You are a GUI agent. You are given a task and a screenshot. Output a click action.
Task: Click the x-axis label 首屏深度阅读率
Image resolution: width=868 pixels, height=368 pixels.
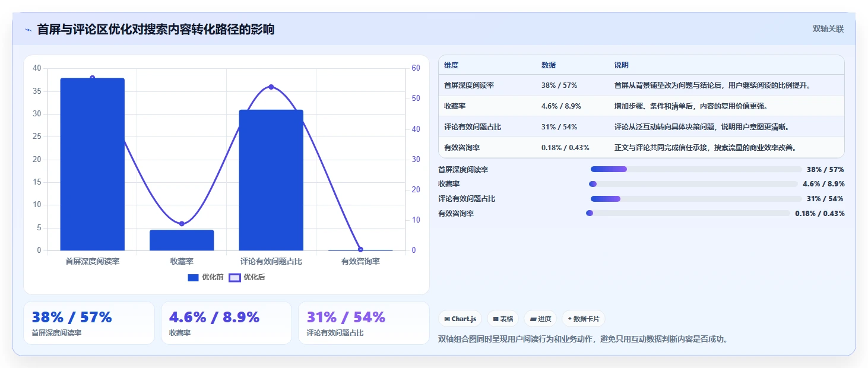(x=93, y=261)
